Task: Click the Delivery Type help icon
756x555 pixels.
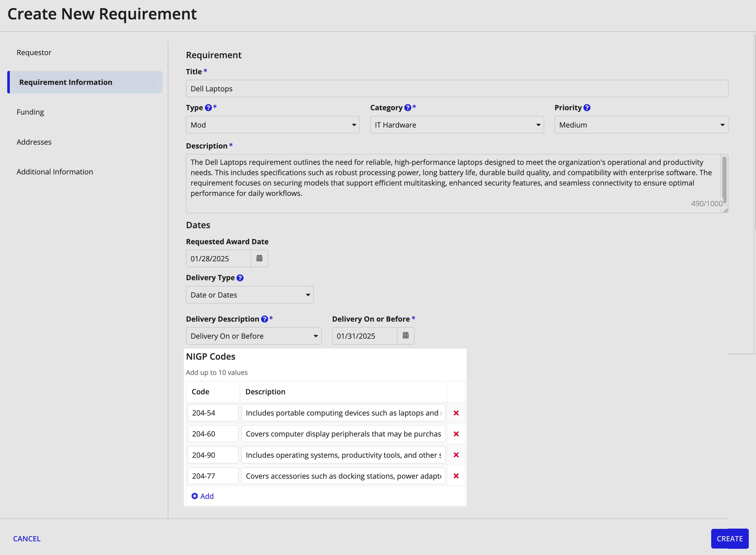Action: click(240, 278)
